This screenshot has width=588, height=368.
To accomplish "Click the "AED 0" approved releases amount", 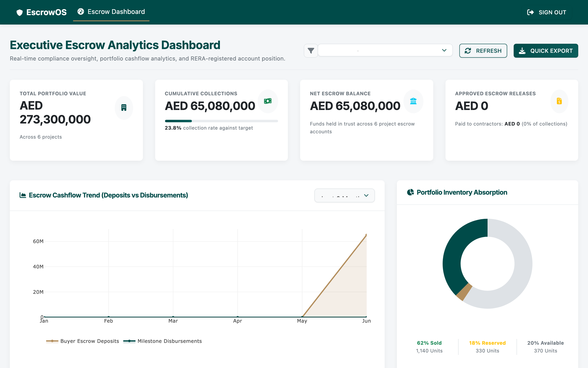I will click(x=471, y=106).
